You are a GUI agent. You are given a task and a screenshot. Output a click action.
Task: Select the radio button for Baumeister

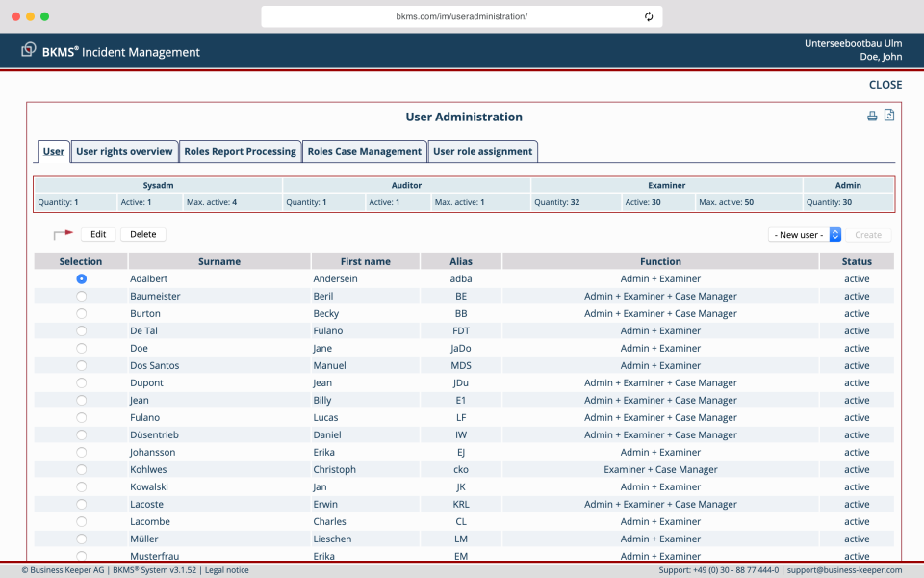click(x=81, y=296)
